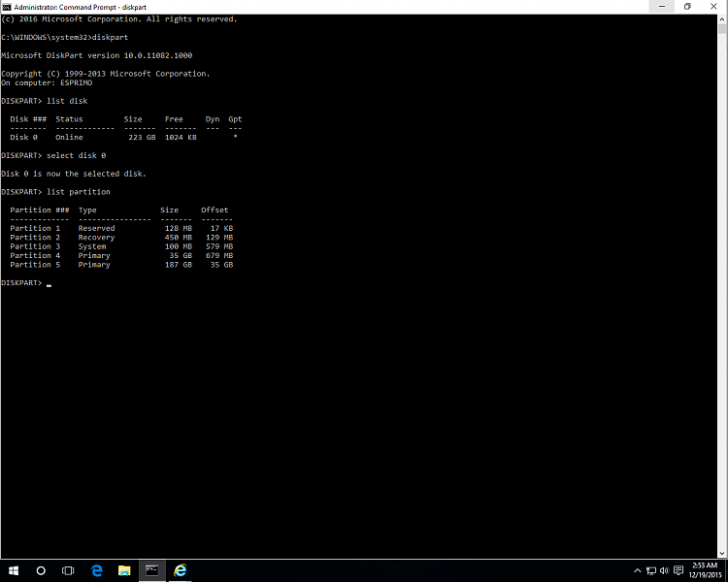Image resolution: width=728 pixels, height=582 pixels.
Task: Open Cortana search circle icon
Action: pyautogui.click(x=41, y=570)
